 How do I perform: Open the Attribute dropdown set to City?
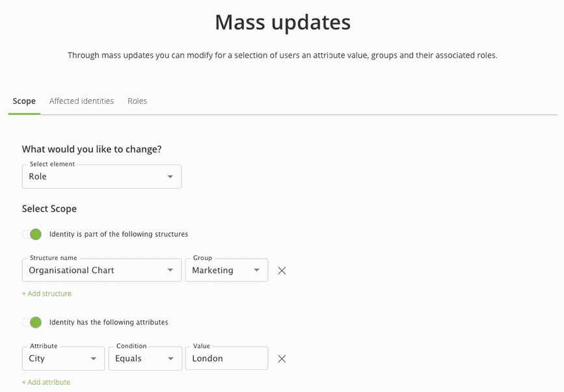tap(63, 359)
